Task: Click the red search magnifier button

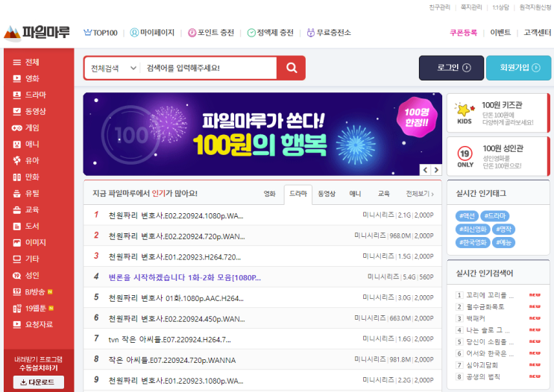Action: click(x=291, y=68)
